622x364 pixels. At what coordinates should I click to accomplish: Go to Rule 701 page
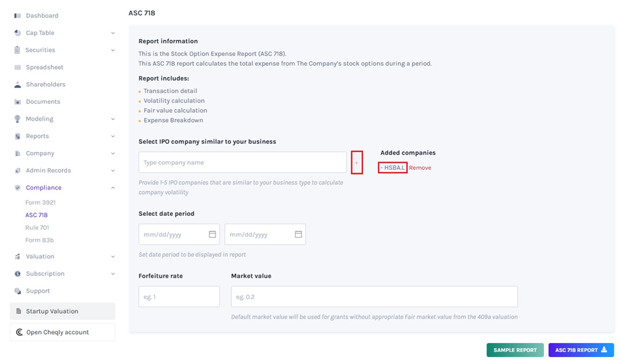coord(37,227)
